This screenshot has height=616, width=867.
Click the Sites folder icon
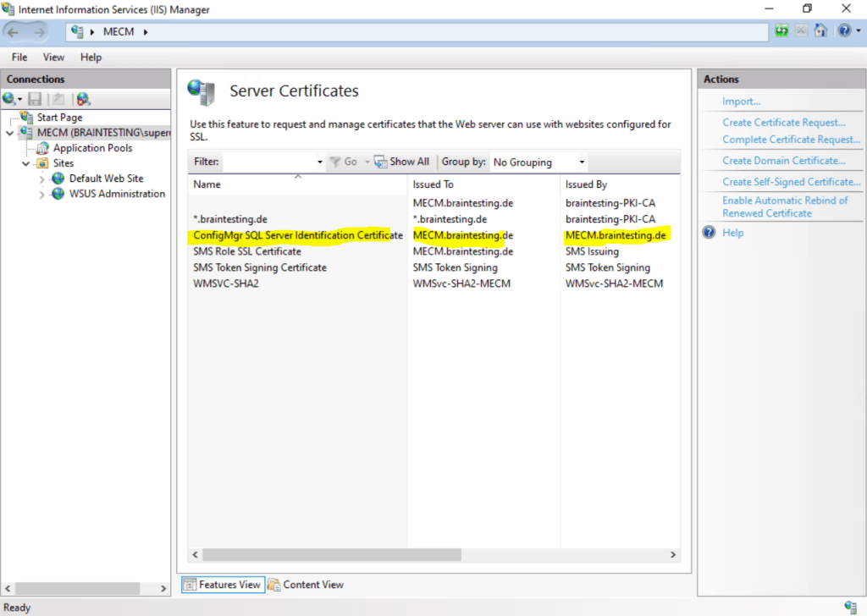42,163
